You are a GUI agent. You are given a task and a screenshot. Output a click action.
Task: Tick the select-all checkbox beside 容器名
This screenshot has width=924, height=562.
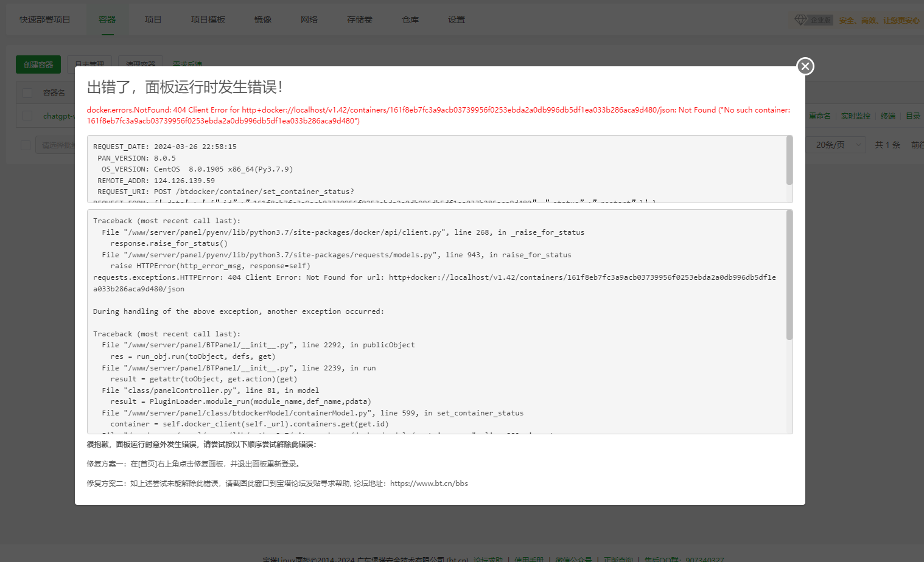27,93
